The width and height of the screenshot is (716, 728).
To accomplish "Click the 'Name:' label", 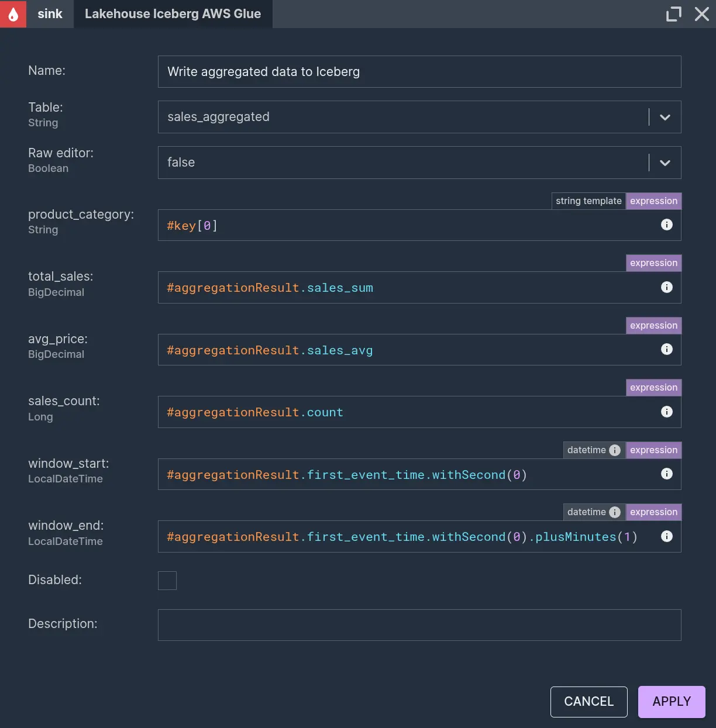I will 47,71.
